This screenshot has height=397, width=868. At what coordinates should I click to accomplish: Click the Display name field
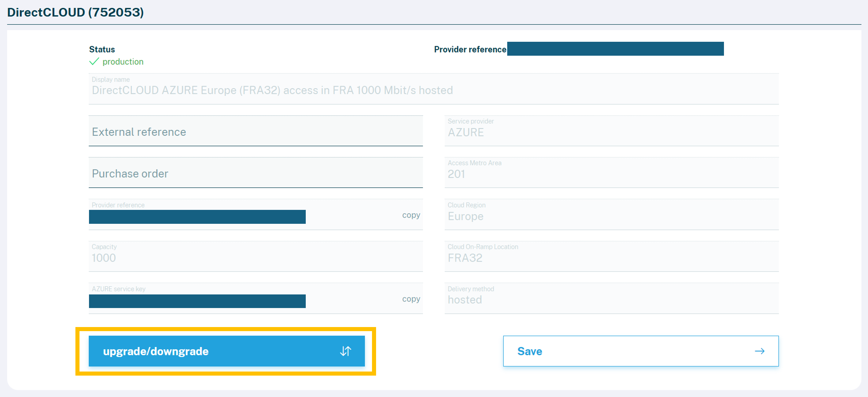[x=433, y=89]
